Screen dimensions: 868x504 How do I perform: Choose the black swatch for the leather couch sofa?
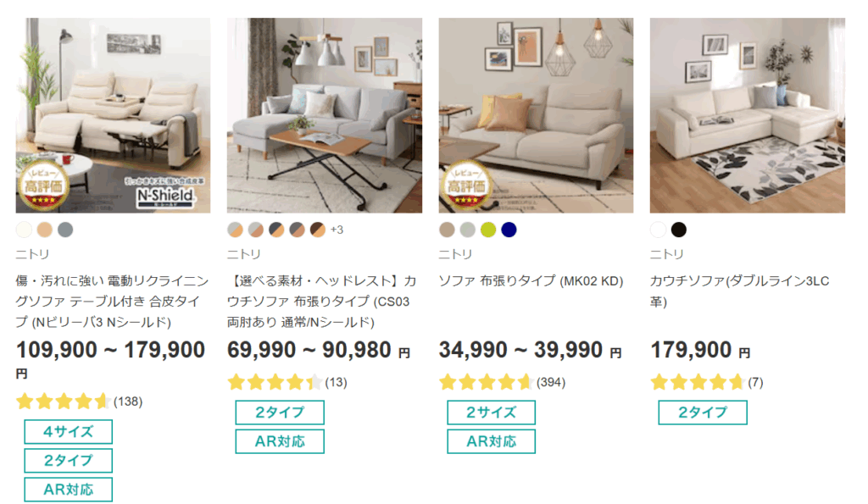[679, 230]
